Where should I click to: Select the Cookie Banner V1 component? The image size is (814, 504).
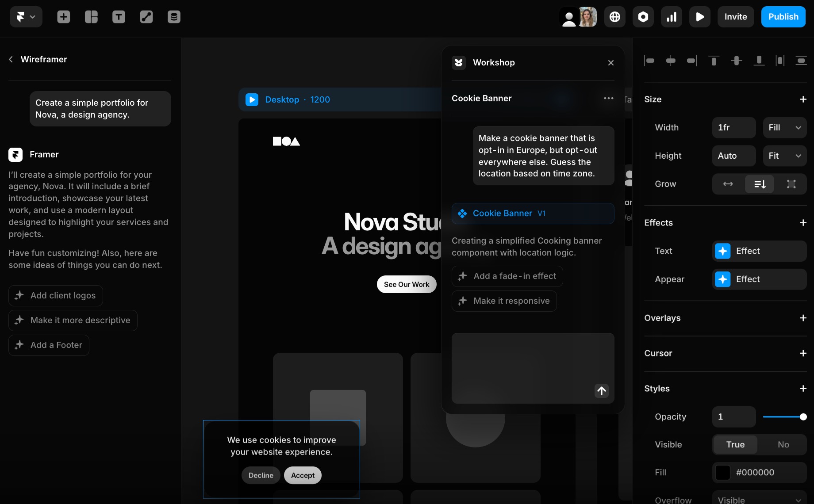coord(533,214)
